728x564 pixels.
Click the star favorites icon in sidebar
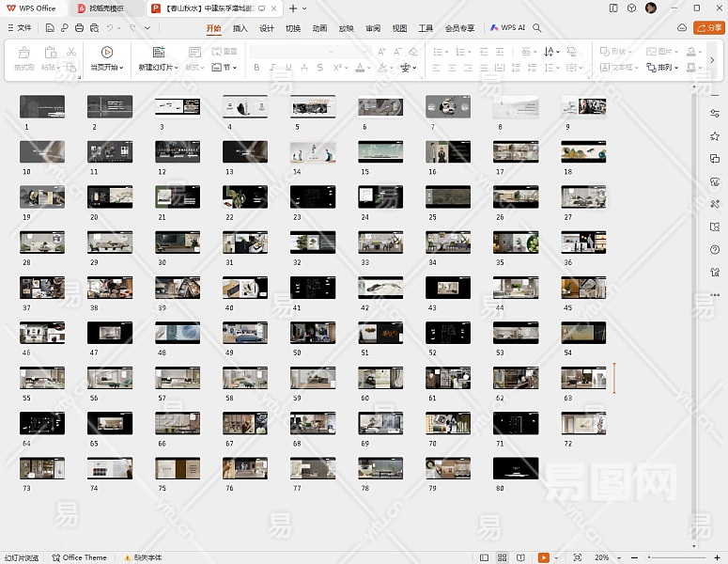[x=715, y=136]
